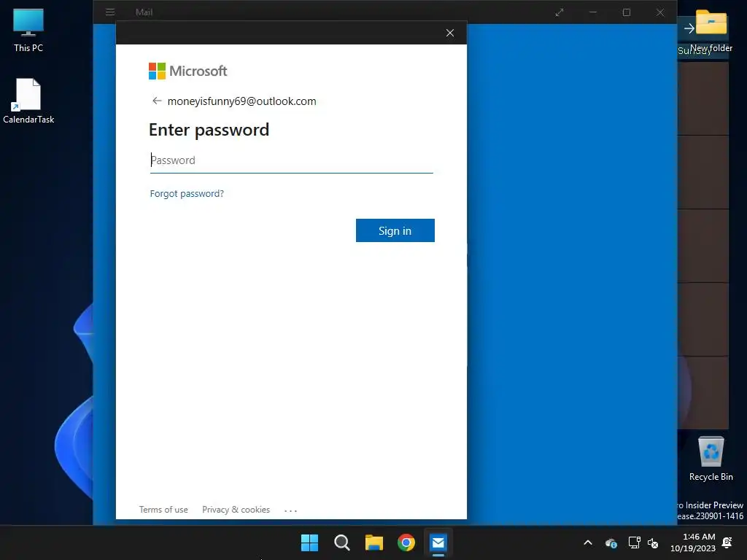This screenshot has width=747, height=560.
Task: Launch Google Chrome from the taskbar
Action: pyautogui.click(x=406, y=542)
